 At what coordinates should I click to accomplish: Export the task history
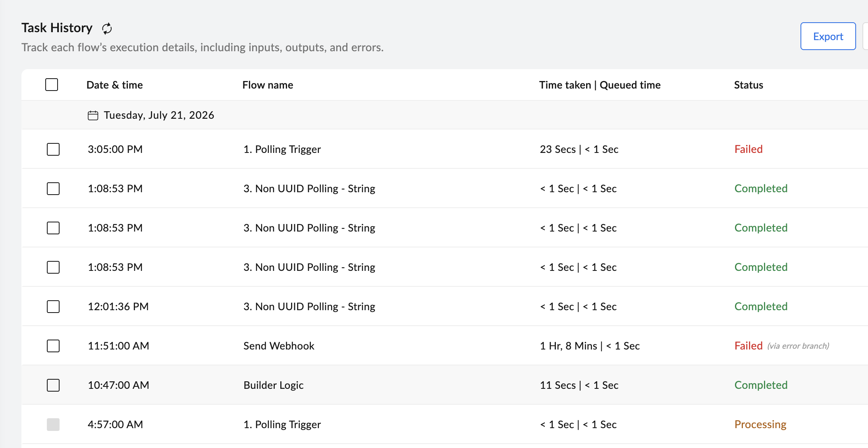click(828, 36)
